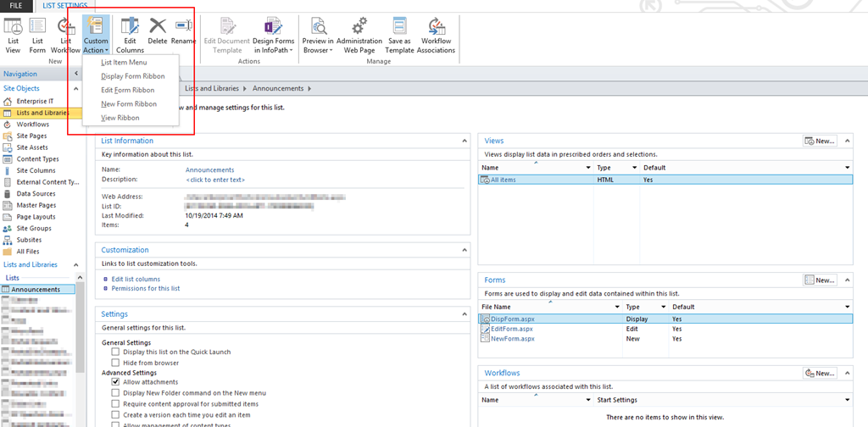Check Display this list on Quick Launch

[x=115, y=352]
